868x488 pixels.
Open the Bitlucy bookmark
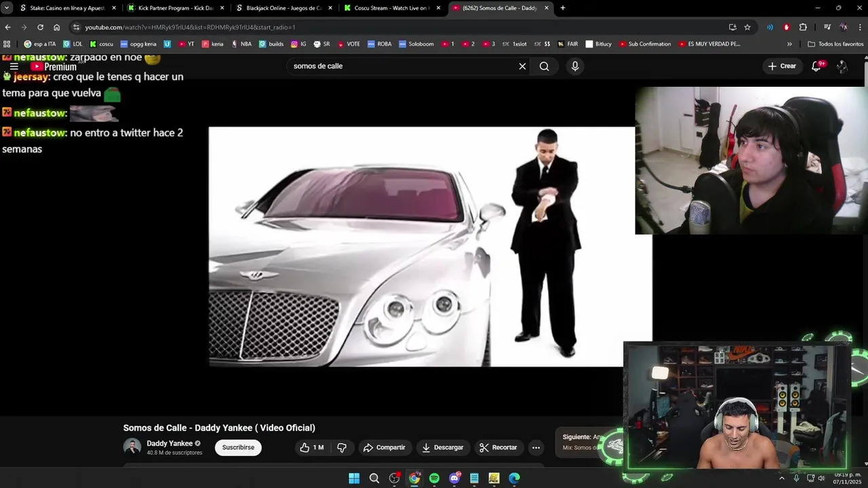(x=599, y=44)
